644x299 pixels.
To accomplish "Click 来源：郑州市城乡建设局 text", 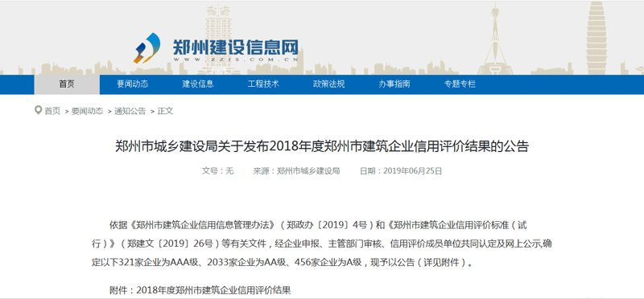I will point(296,171).
